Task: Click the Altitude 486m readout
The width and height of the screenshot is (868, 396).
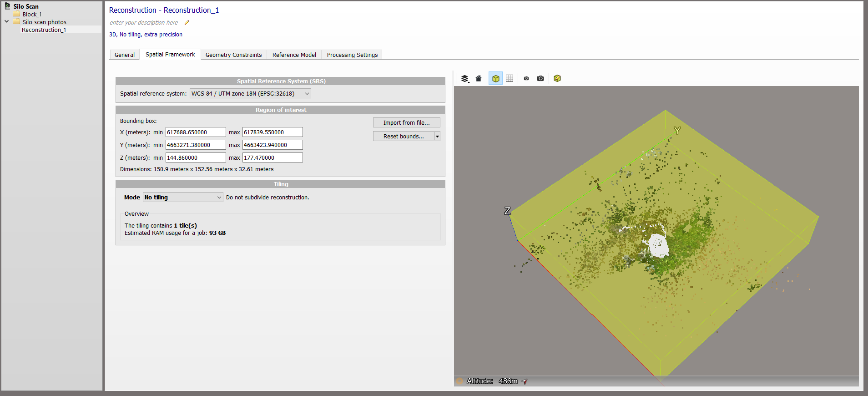Action: tap(492, 381)
